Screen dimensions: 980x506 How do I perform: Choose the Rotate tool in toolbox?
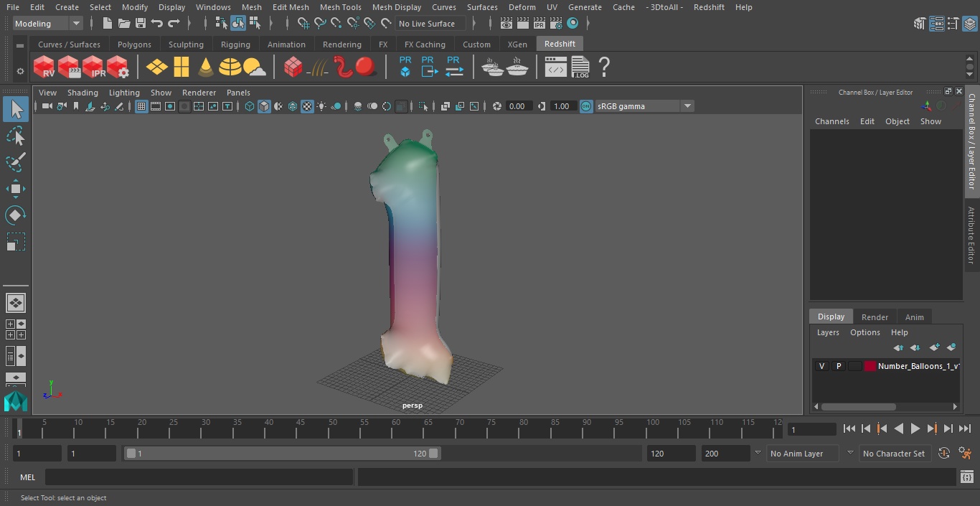click(x=16, y=215)
